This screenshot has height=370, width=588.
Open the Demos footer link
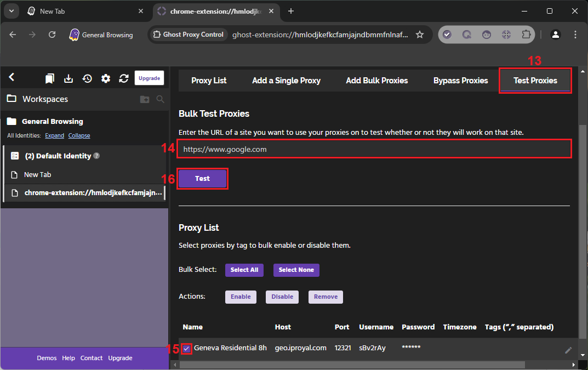point(47,358)
